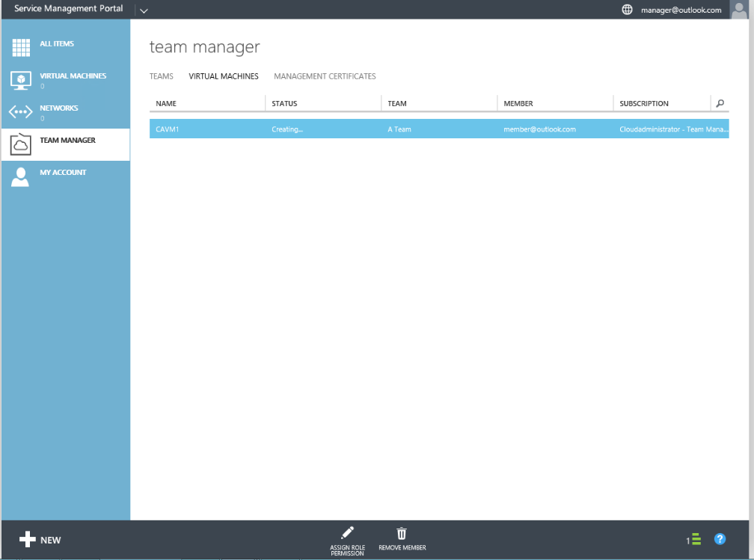This screenshot has height=560, width=754.
Task: Open My Account person icon
Action: 21,176
